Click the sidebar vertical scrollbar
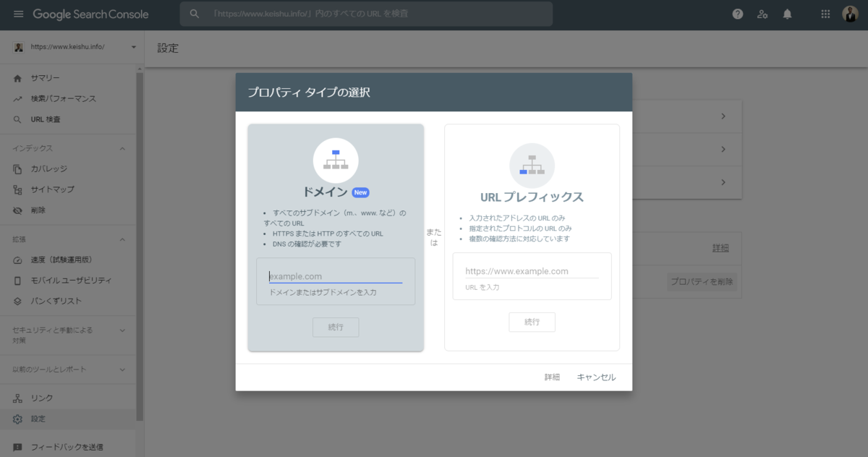The width and height of the screenshot is (868, 457). click(x=140, y=246)
